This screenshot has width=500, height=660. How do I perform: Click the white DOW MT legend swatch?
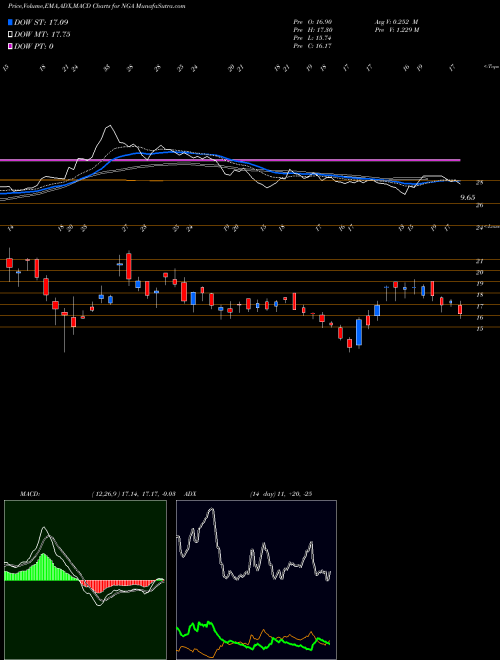[10, 35]
